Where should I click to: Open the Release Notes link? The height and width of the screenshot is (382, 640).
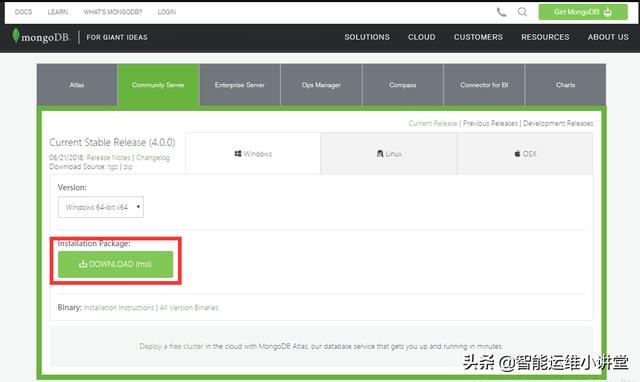point(108,158)
